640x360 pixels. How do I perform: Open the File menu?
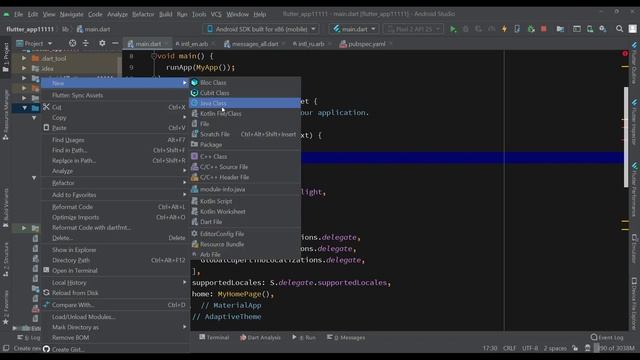(19, 14)
